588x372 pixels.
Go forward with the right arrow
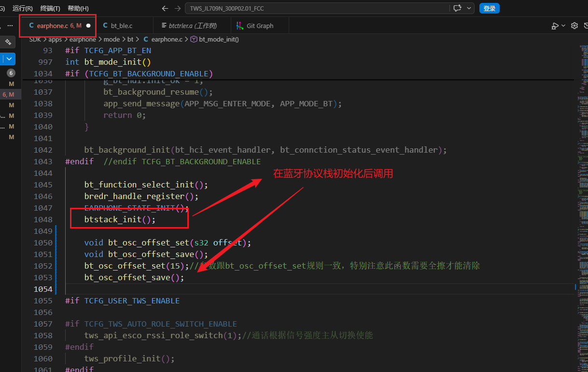(x=178, y=8)
